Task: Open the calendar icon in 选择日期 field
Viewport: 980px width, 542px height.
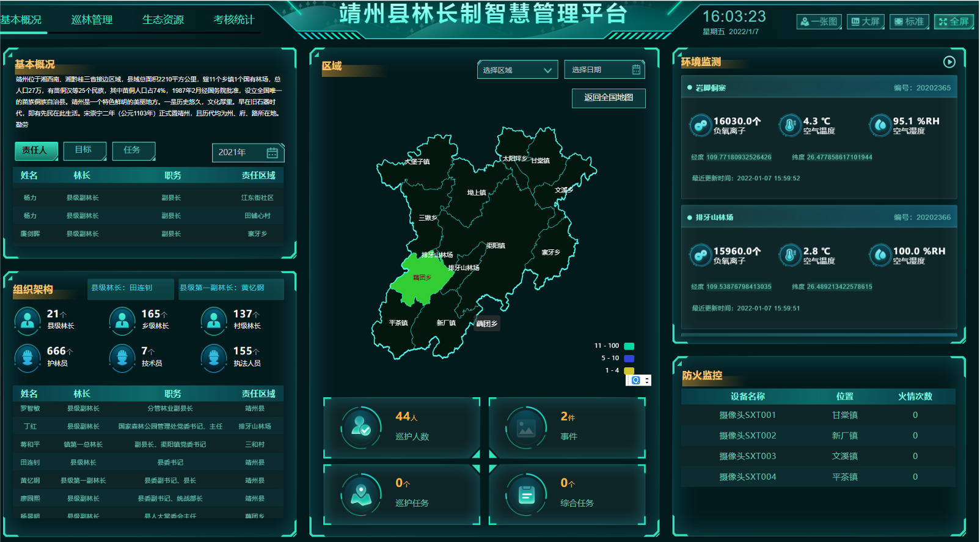Action: [636, 70]
